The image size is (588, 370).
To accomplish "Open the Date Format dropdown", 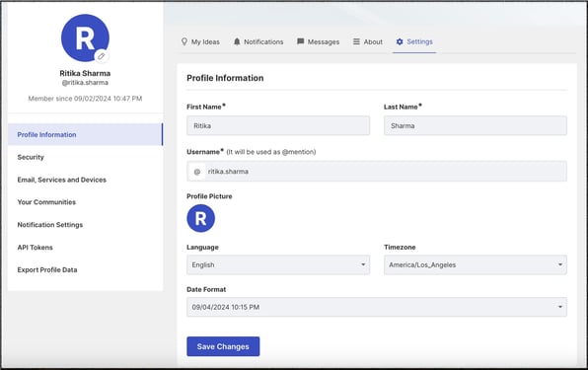I will click(377, 307).
